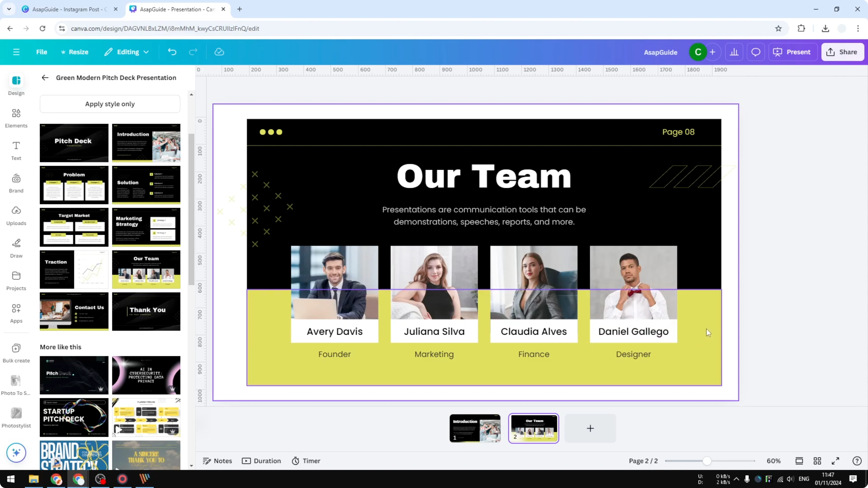The height and width of the screenshot is (488, 868).
Task: Select the Draw tool
Action: 16,248
